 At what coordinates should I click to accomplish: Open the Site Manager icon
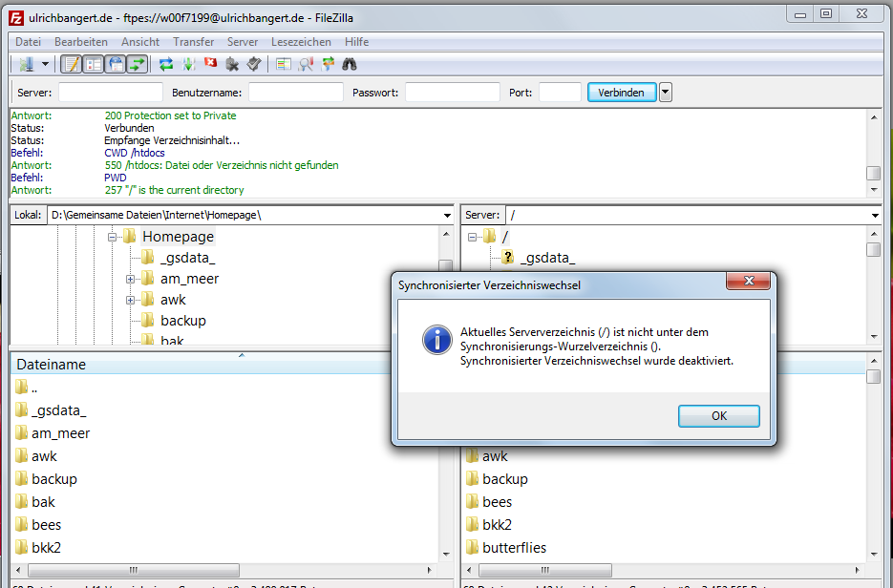click(x=26, y=64)
